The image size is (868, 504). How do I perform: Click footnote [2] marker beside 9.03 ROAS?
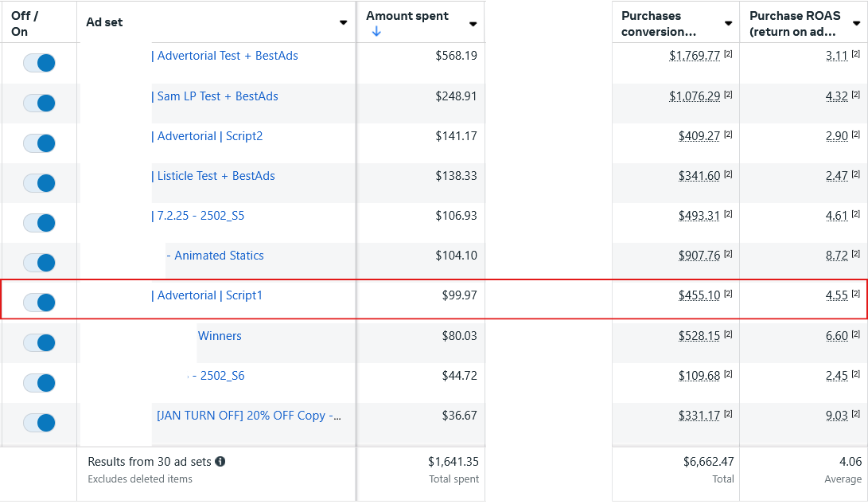pyautogui.click(x=855, y=414)
